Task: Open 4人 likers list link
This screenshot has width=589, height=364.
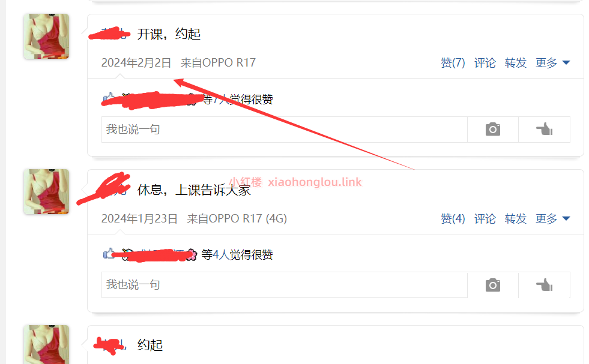Action: (x=221, y=254)
